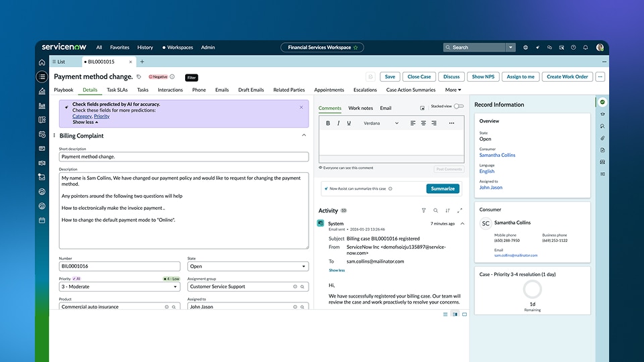This screenshot has height=362, width=644.
Task: Align comment text right
Action: (x=434, y=123)
